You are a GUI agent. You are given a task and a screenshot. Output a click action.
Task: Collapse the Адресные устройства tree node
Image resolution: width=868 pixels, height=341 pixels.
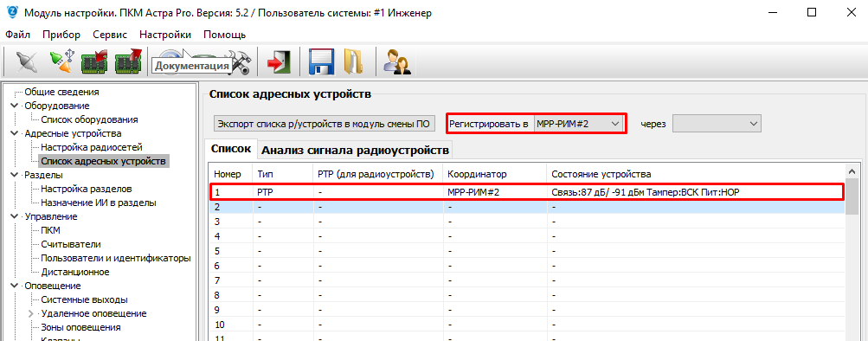tap(14, 133)
